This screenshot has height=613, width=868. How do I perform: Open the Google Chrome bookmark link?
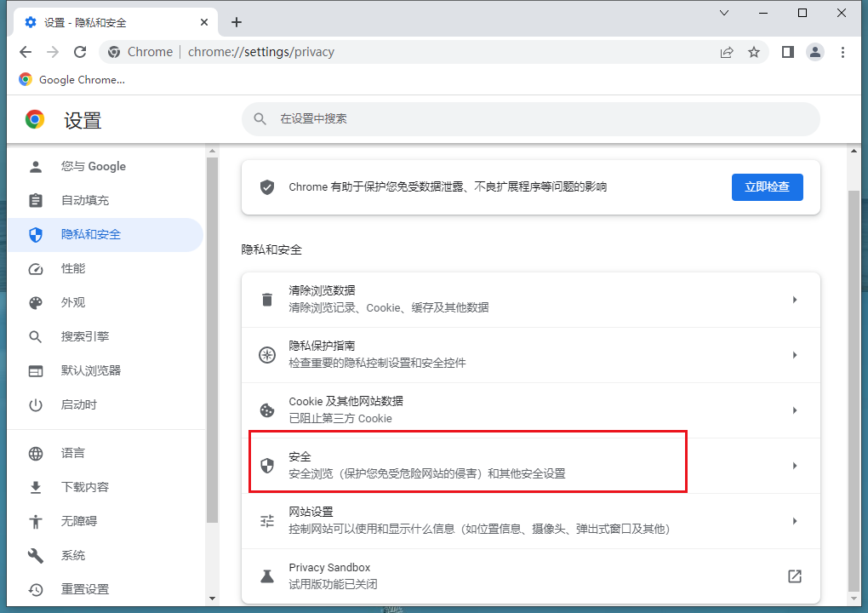(x=71, y=79)
